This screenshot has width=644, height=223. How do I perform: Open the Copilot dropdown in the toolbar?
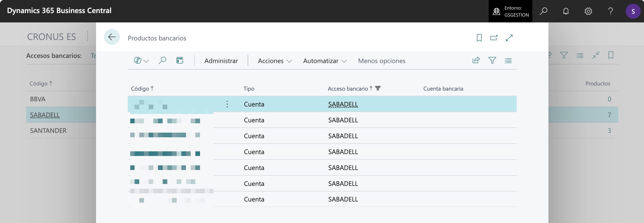(x=141, y=60)
